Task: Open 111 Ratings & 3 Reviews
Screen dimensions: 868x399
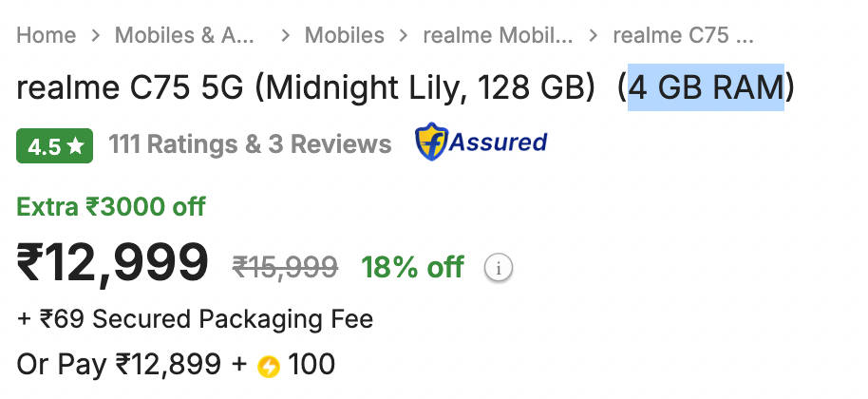Action: click(x=250, y=145)
